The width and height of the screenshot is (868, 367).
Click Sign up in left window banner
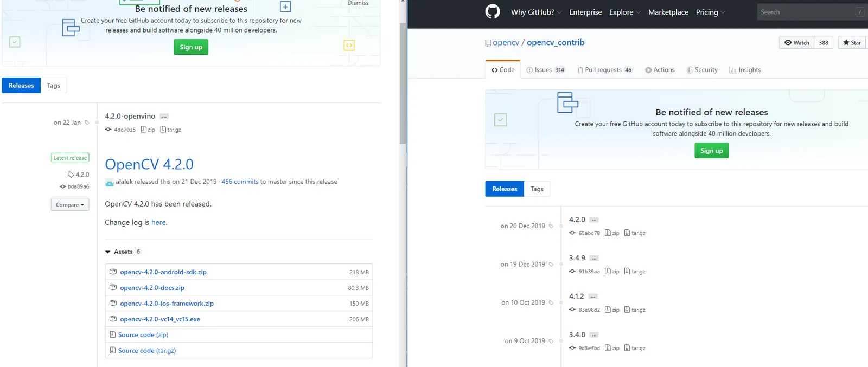[191, 47]
